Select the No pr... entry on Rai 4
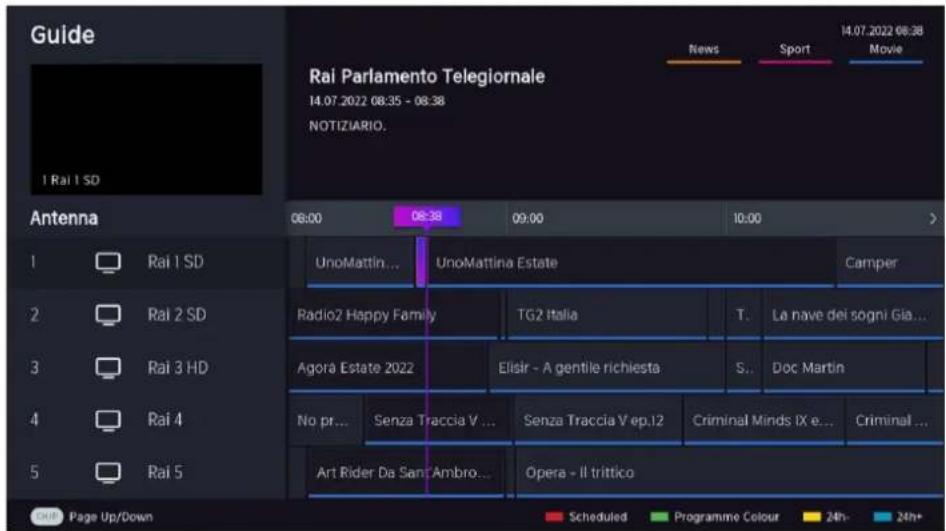Viewport: 946px width, 531px height. pos(326,420)
